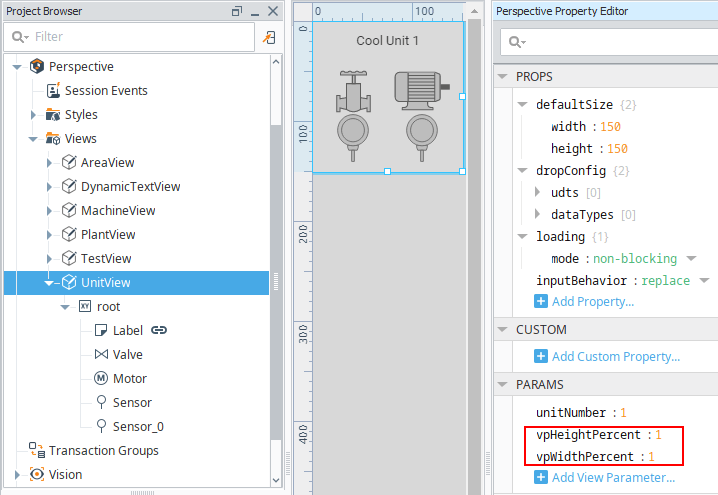Click the MachineView view icon
Image resolution: width=718 pixels, height=495 pixels.
pos(69,210)
